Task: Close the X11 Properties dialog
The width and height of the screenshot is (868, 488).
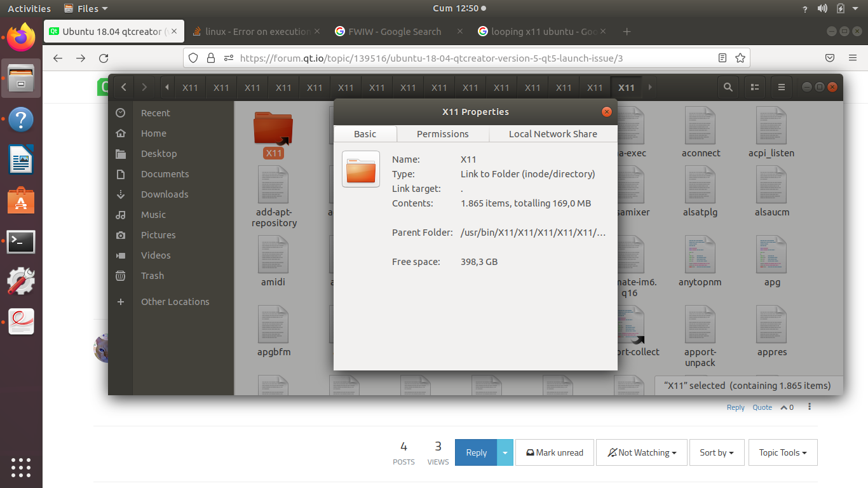Action: (x=607, y=112)
